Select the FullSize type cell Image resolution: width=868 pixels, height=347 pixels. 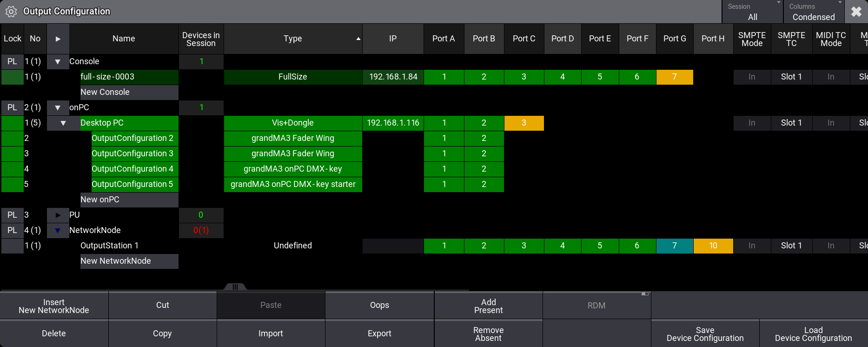[x=293, y=77]
